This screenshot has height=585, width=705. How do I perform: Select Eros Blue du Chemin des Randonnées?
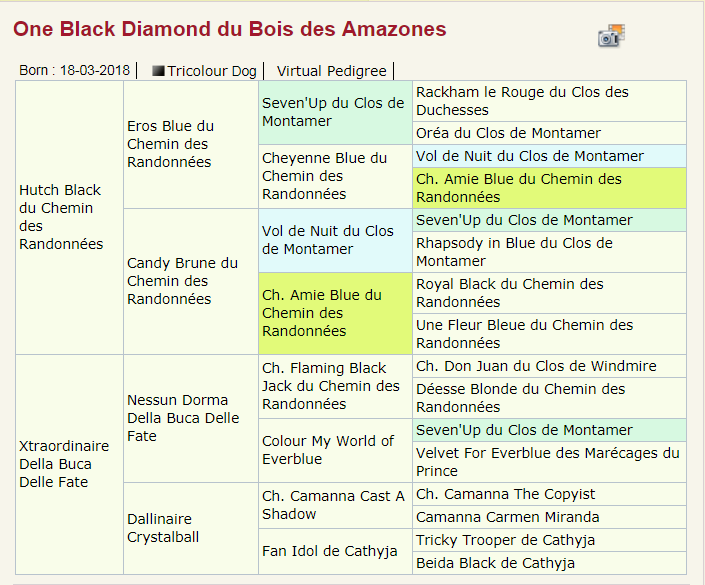[170, 144]
